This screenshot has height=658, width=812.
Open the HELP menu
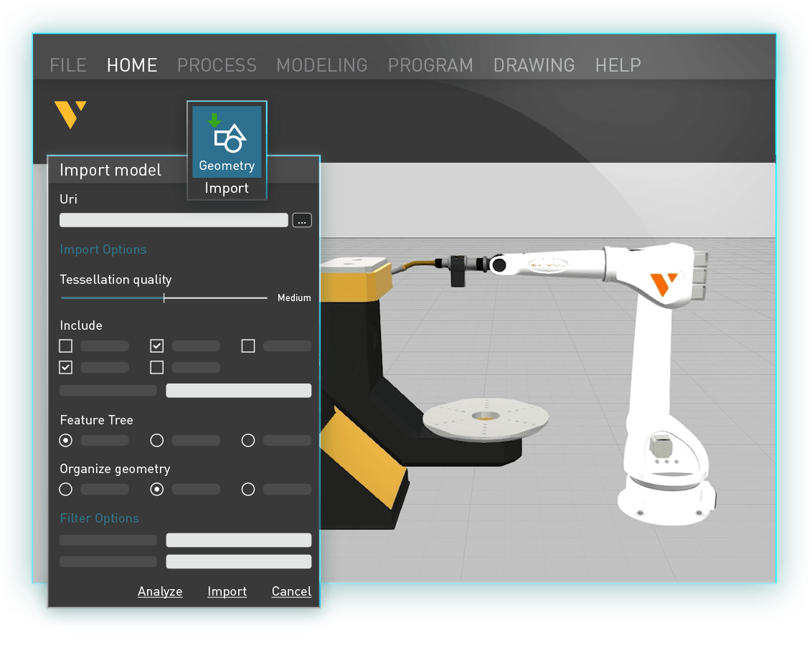pyautogui.click(x=618, y=65)
